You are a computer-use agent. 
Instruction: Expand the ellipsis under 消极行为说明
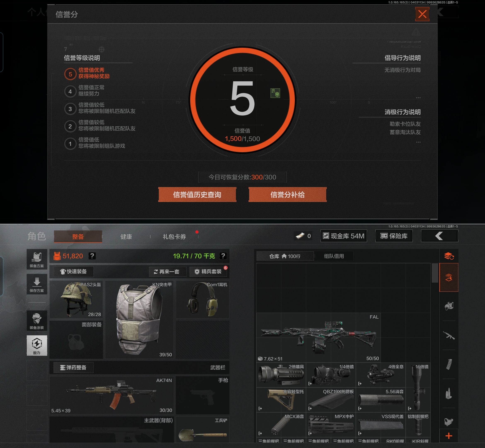(x=418, y=142)
